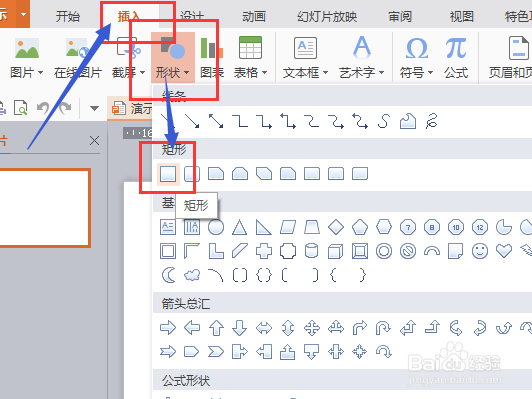Screen dimensions: 532x399
Task: Insert the isosceles triangle shape
Action: coord(240,227)
